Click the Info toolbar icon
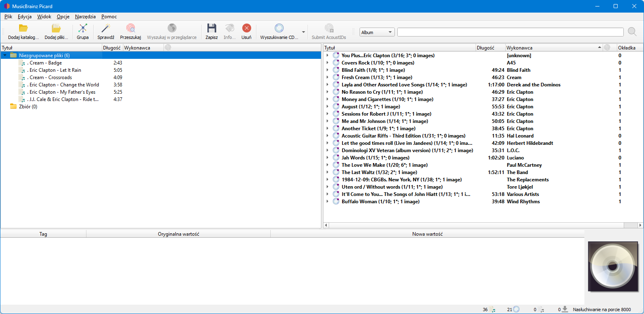The width and height of the screenshot is (644, 314). point(230,28)
